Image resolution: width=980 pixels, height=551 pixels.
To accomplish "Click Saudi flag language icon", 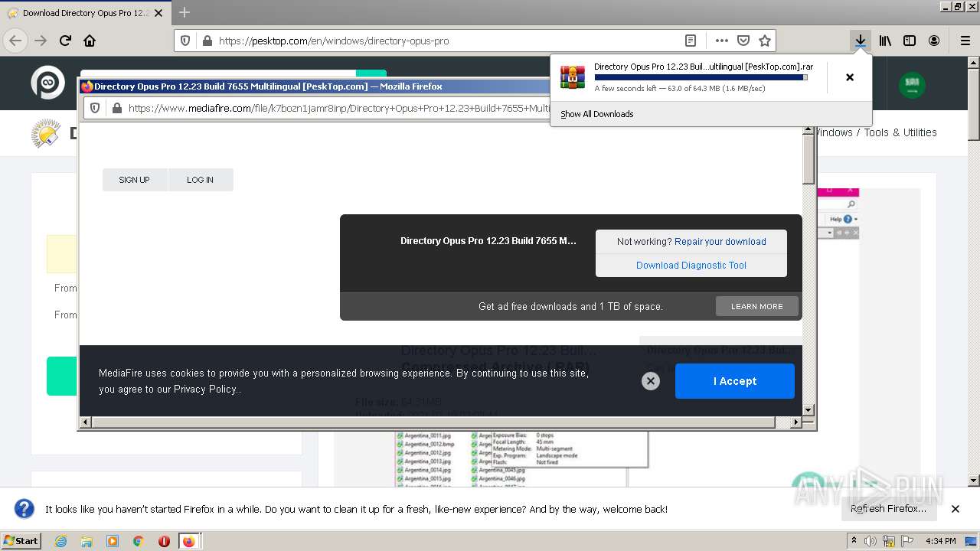I will pos(912,85).
